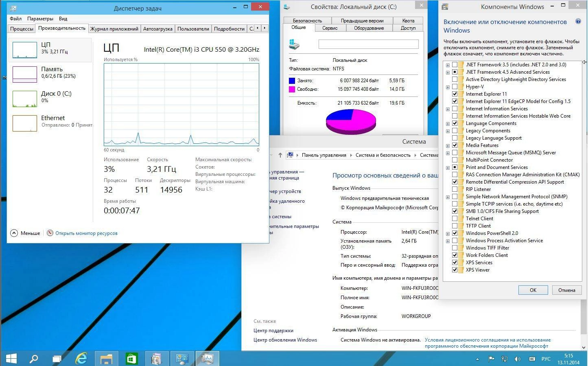This screenshot has width=588, height=366.
Task: Click the Control Panel taskbar icon
Action: [x=182, y=358]
